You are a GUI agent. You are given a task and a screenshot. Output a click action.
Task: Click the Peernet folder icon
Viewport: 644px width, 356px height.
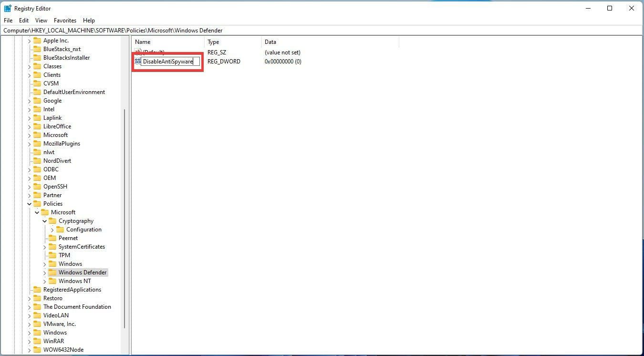pyautogui.click(x=52, y=238)
